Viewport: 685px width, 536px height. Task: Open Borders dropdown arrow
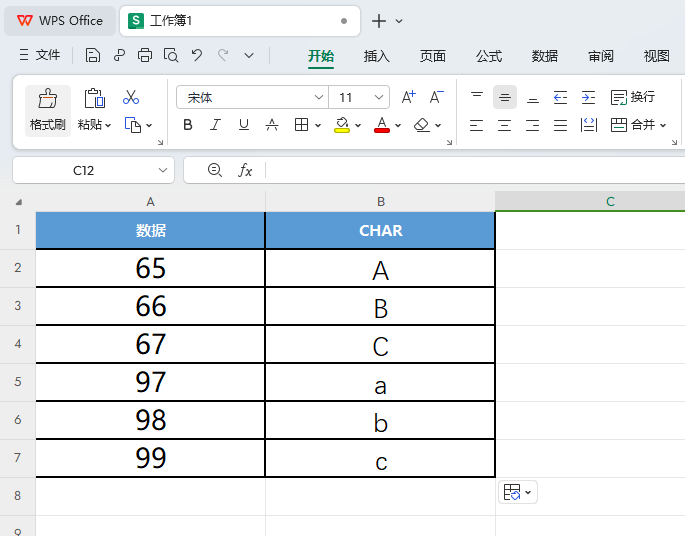pos(318,126)
